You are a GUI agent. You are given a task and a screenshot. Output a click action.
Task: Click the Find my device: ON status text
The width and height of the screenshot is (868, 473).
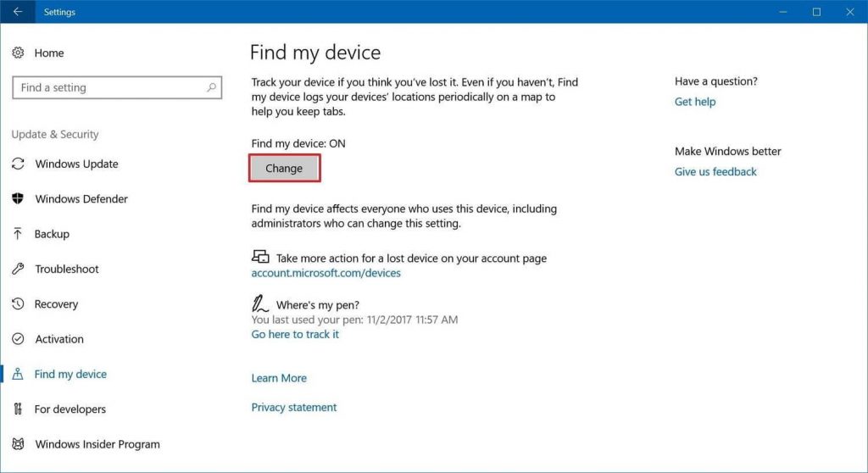pyautogui.click(x=298, y=143)
